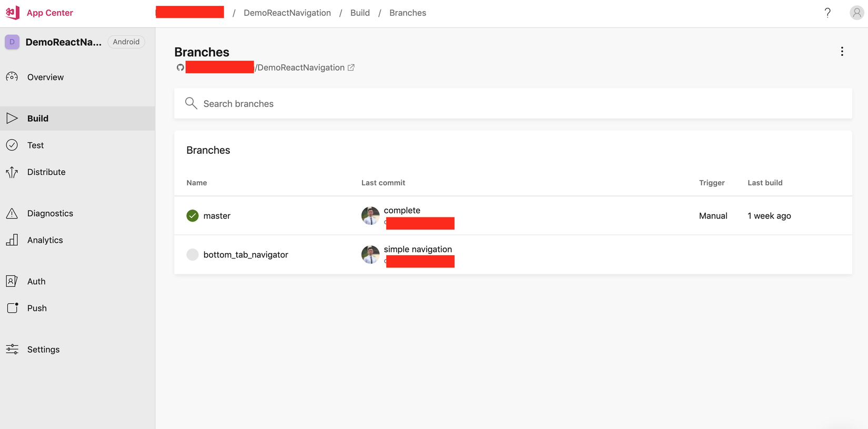Click Branches in the breadcrumb
The height and width of the screenshot is (429, 868).
point(408,13)
